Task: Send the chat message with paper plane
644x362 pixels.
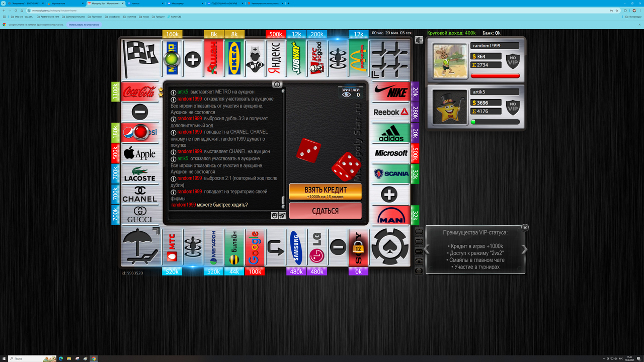Action: click(x=282, y=215)
